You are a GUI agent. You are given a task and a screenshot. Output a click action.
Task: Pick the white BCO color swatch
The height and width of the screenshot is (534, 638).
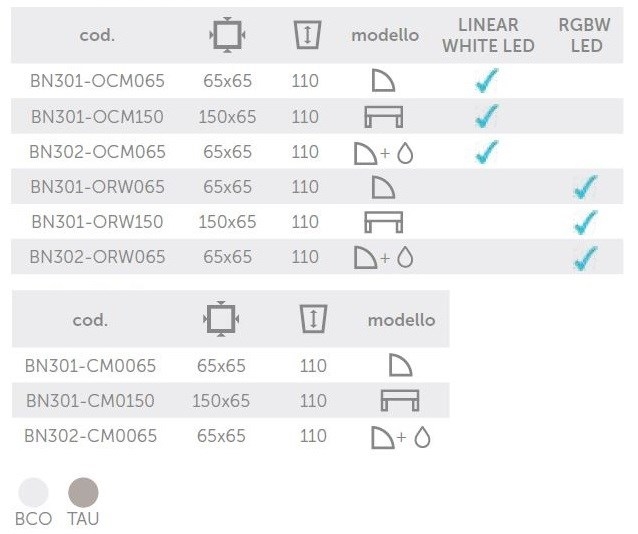pyautogui.click(x=33, y=492)
